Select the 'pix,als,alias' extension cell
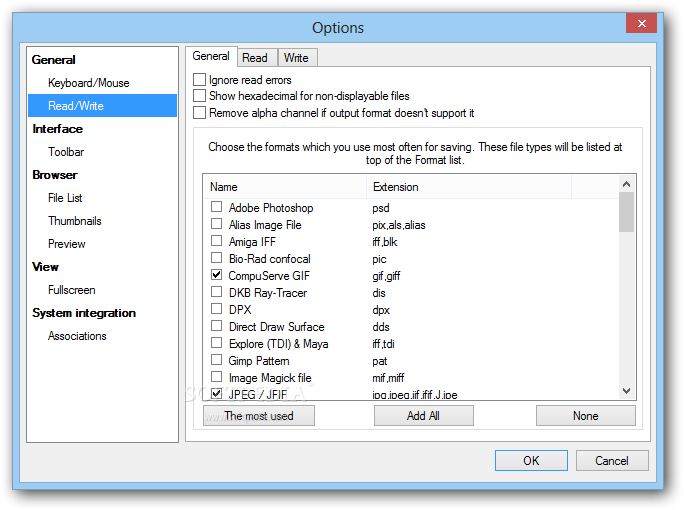This screenshot has width=684, height=510. coord(399,225)
